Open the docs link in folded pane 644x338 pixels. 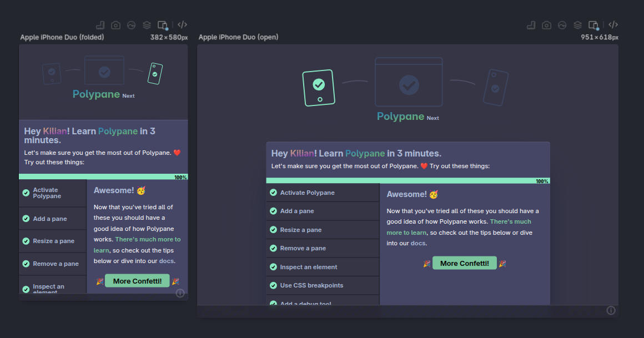point(167,261)
